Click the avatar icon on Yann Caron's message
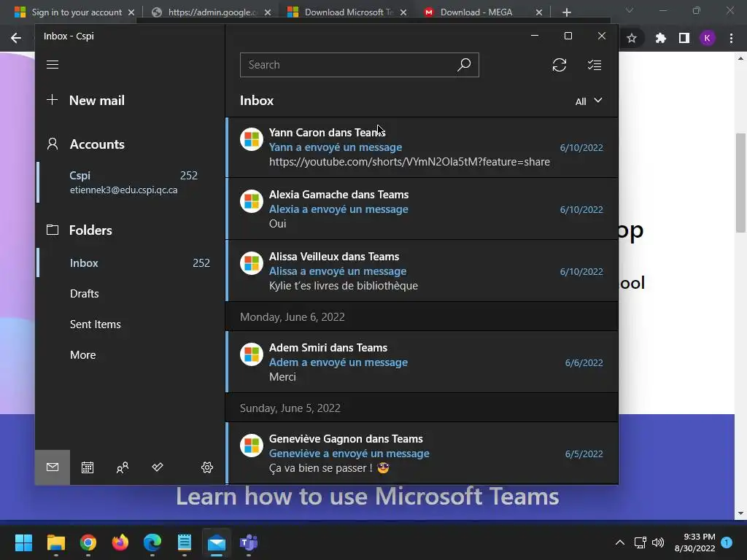Viewport: 747px width, 560px height. 252,139
